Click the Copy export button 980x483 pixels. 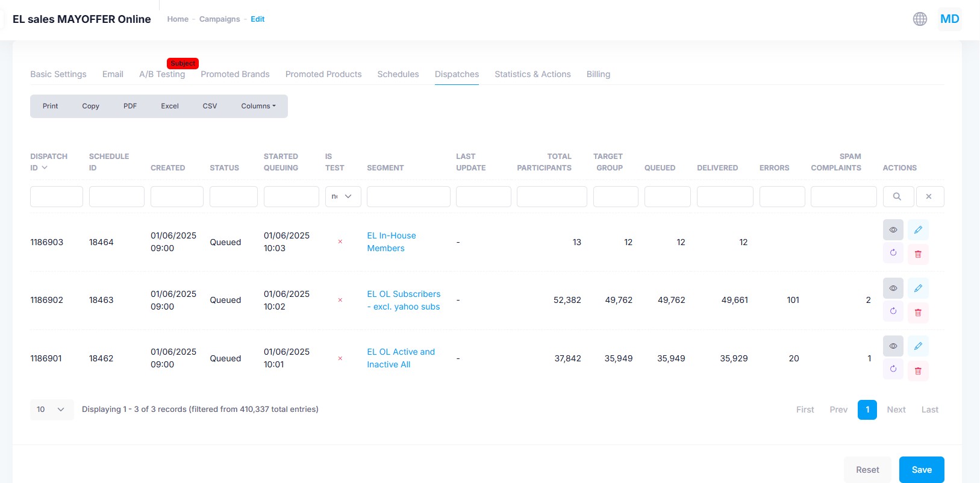(91, 106)
